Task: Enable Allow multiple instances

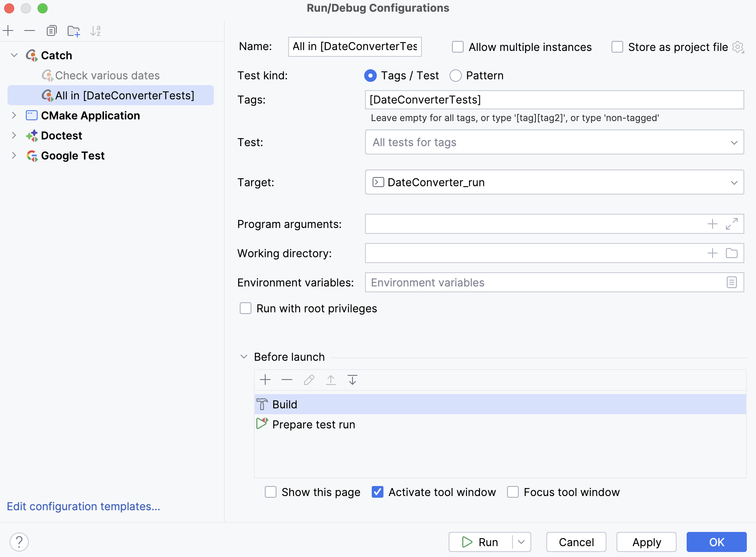Action: 457,47
